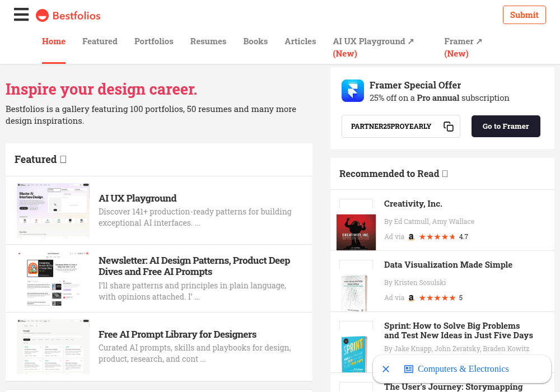Click the Amazon icon under Data Visualization
Screen dimensions: 560x392
coord(412,298)
